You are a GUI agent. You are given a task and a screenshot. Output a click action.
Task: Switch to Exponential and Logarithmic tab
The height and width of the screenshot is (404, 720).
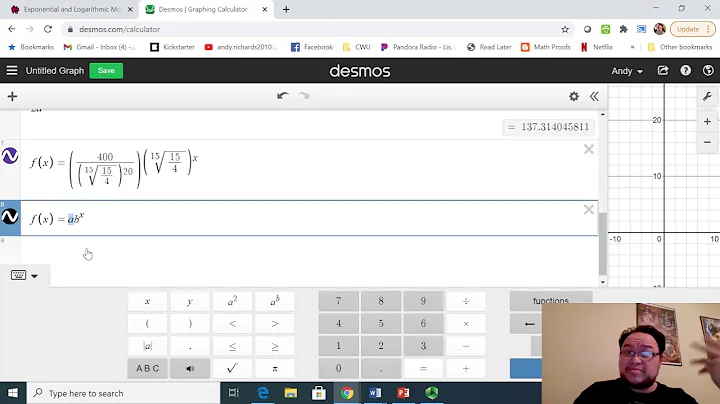pyautogui.click(x=72, y=9)
